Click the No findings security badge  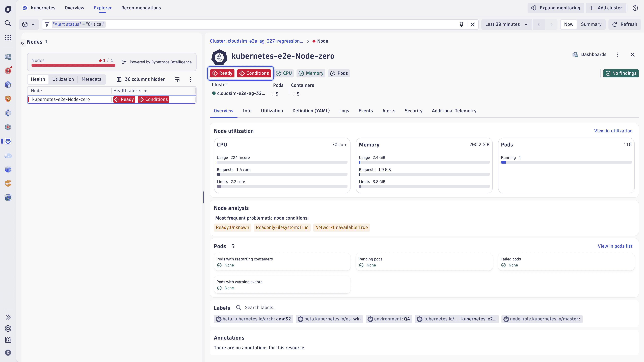621,73
